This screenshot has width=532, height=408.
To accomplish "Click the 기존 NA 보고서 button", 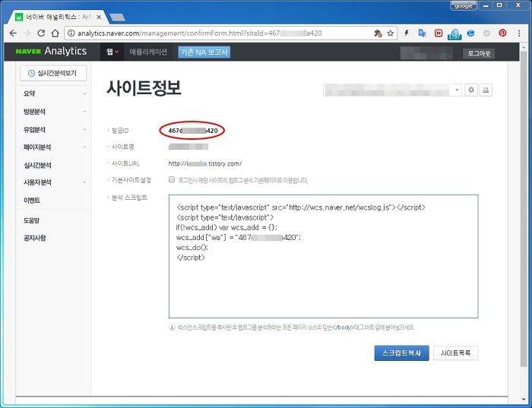I will tap(204, 52).
